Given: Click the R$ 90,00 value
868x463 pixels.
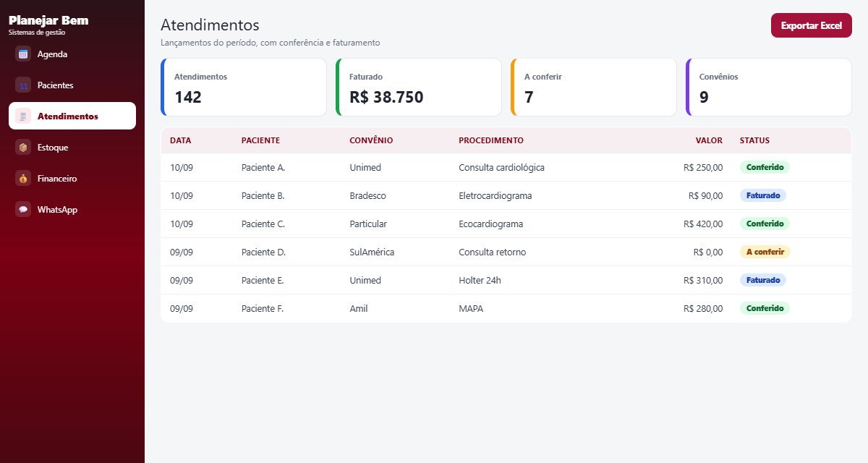Looking at the screenshot, I should click(705, 195).
